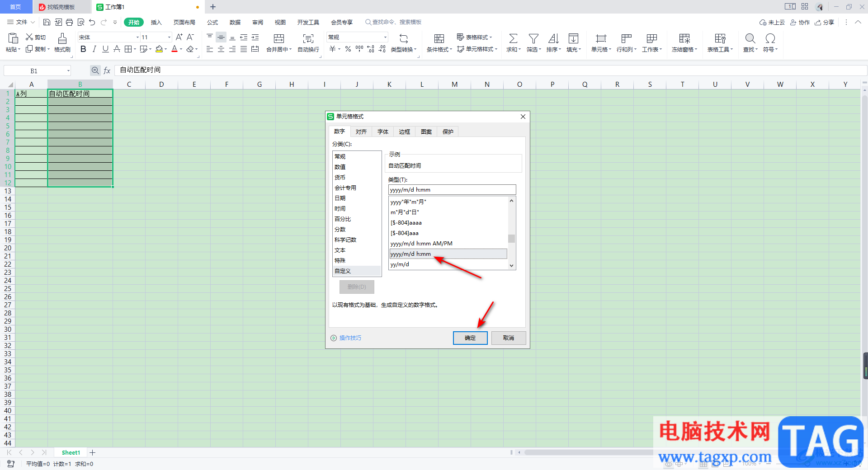Open the number format dropdown showing 常规
This screenshot has height=470, width=868.
[x=385, y=37]
